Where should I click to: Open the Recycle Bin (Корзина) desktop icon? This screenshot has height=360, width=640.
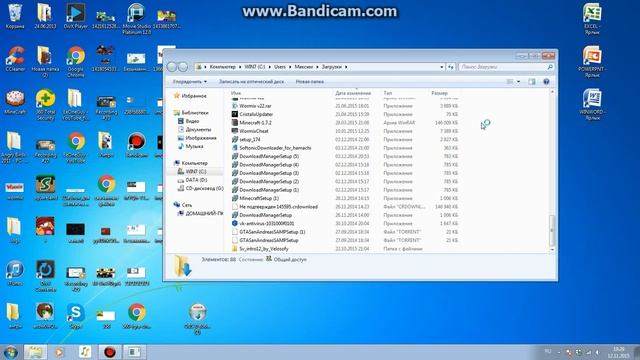tap(15, 16)
